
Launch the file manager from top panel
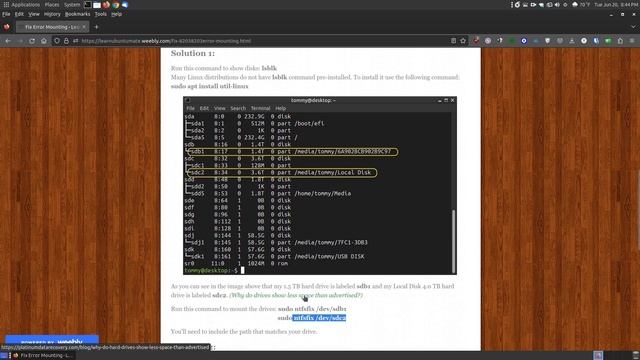point(97,5)
